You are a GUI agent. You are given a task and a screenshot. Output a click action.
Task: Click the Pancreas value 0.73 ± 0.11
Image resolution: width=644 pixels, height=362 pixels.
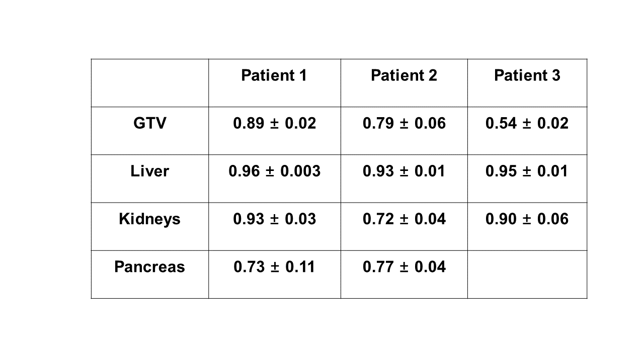tap(274, 266)
